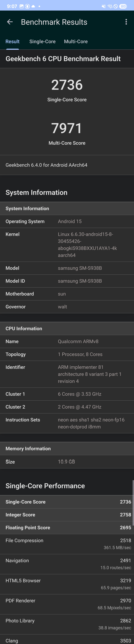The height and width of the screenshot is (644, 134).
Task: Tap the Memory Information section header
Action: point(67,448)
